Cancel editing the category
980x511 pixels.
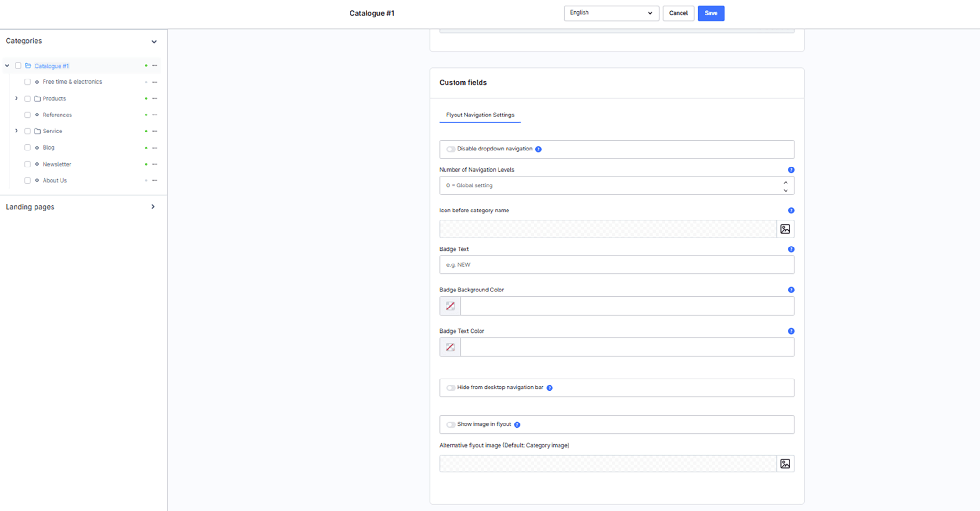coord(678,13)
